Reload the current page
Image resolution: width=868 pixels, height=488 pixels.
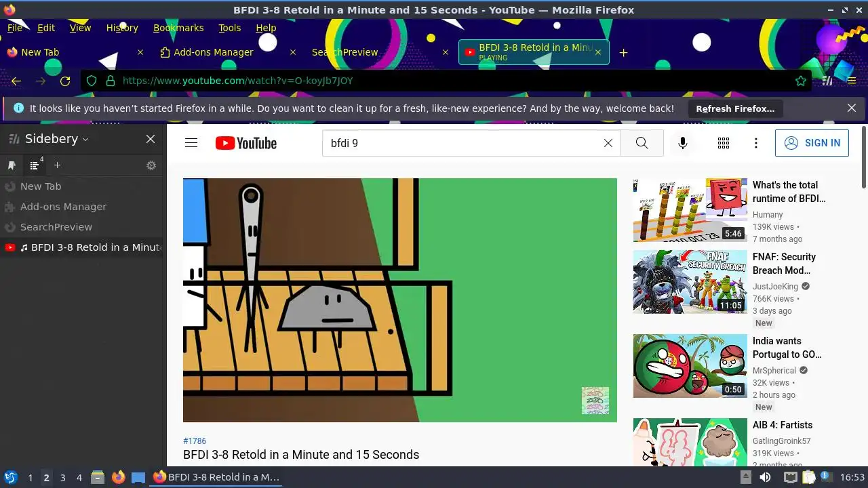point(65,81)
